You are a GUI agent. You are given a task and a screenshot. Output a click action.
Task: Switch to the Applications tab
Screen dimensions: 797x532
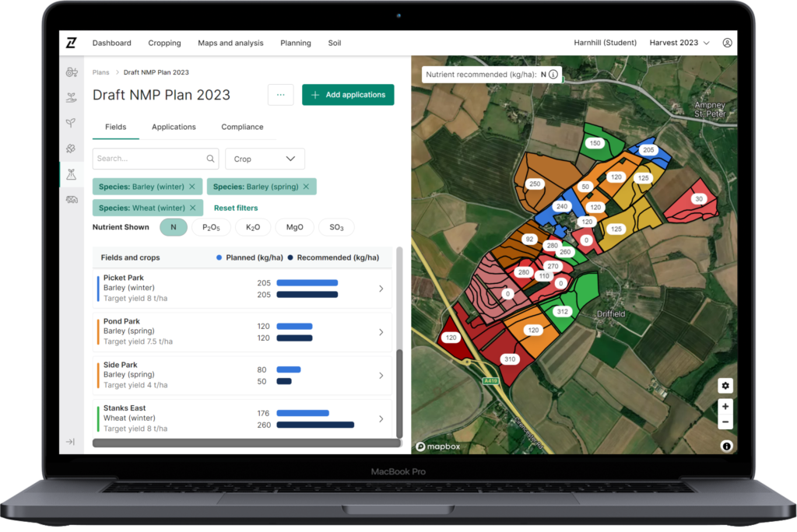(x=174, y=127)
